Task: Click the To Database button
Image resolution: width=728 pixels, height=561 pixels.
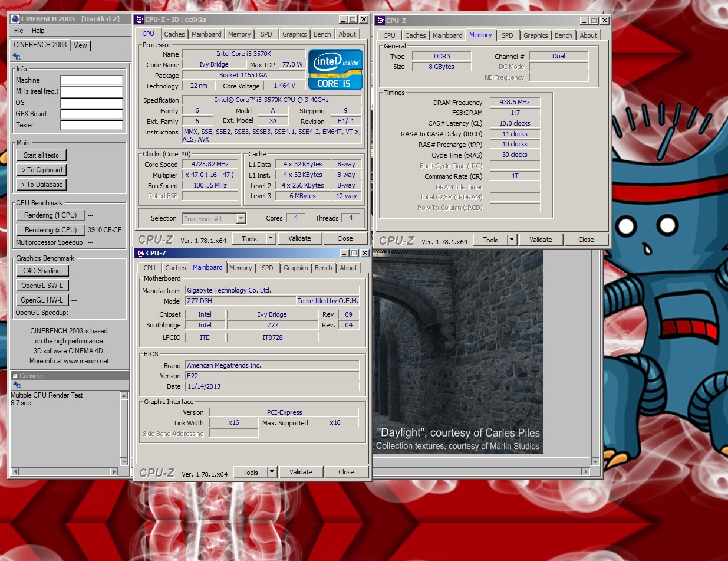Action: tap(41, 185)
